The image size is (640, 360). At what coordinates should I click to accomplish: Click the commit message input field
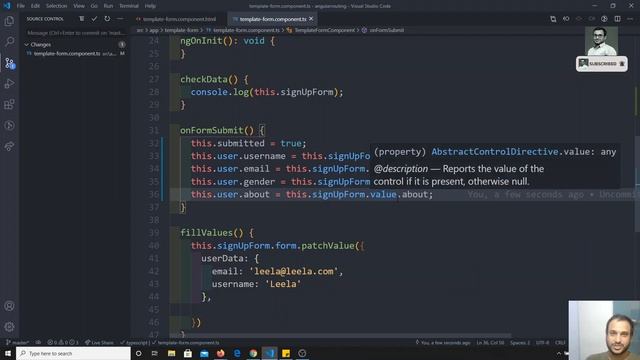(x=76, y=33)
